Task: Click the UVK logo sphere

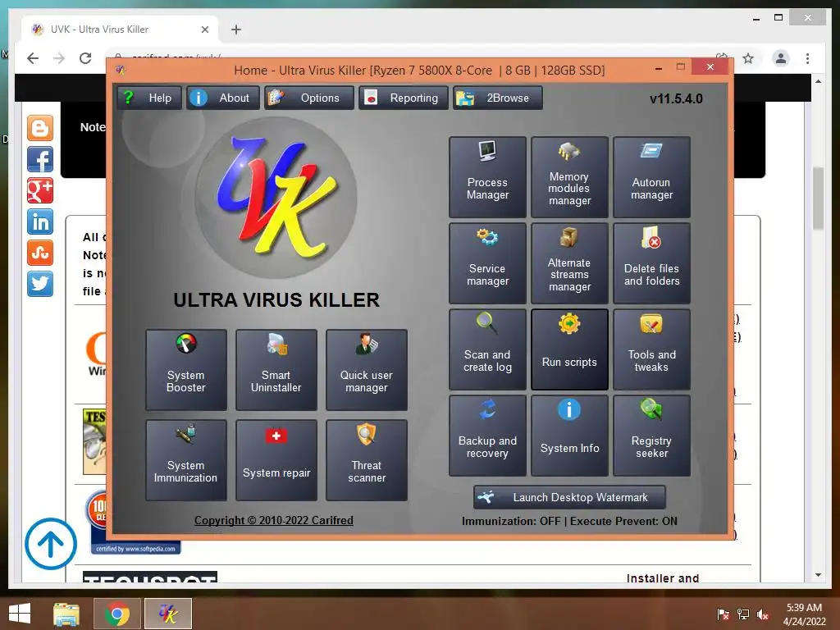Action: click(276, 199)
